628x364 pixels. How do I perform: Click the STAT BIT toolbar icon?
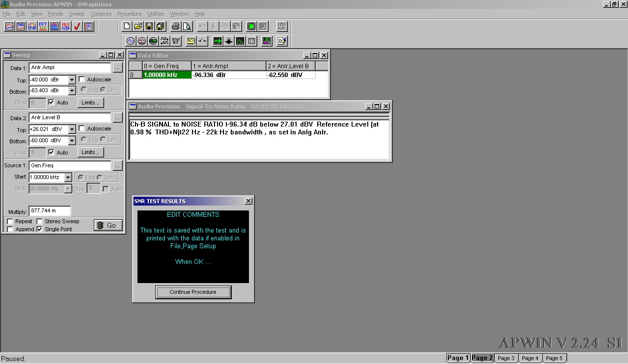point(176,41)
